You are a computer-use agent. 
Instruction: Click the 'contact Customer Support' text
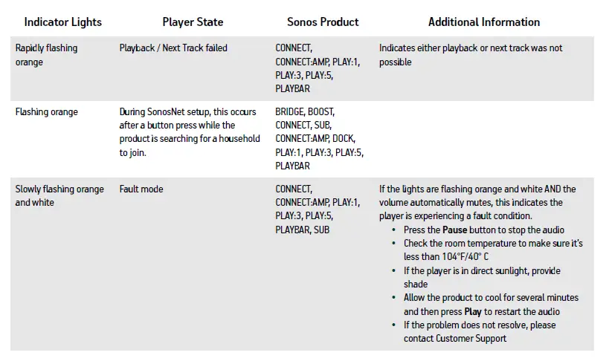tap(454, 339)
